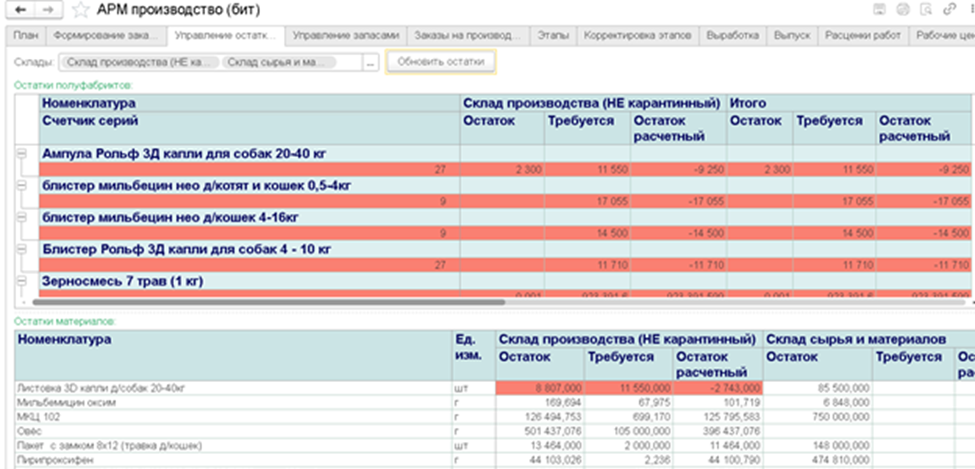
Task: Collapse the Ампула Рольф 3Д капли group
Action: [20, 153]
